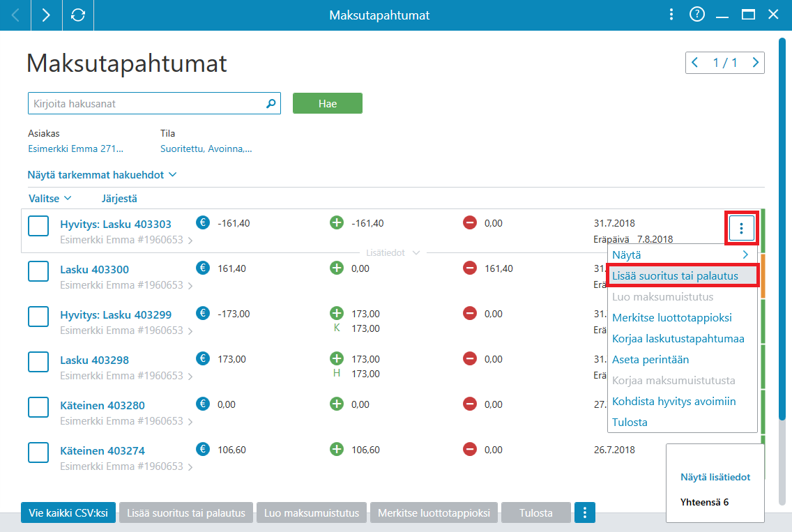Open customer chevron under Lasku 403298
The height and width of the screenshot is (532, 792).
point(190,377)
